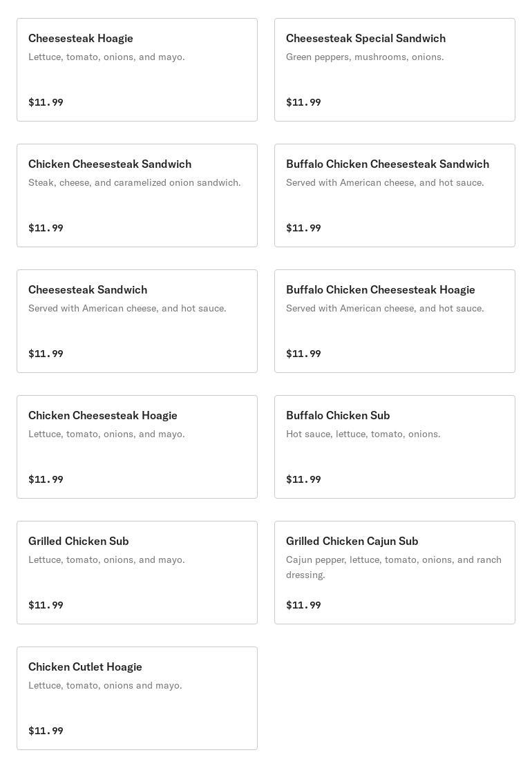Click the price under Chicken Cutlet Hoagie
This screenshot has width=532, height=757.
click(x=46, y=731)
